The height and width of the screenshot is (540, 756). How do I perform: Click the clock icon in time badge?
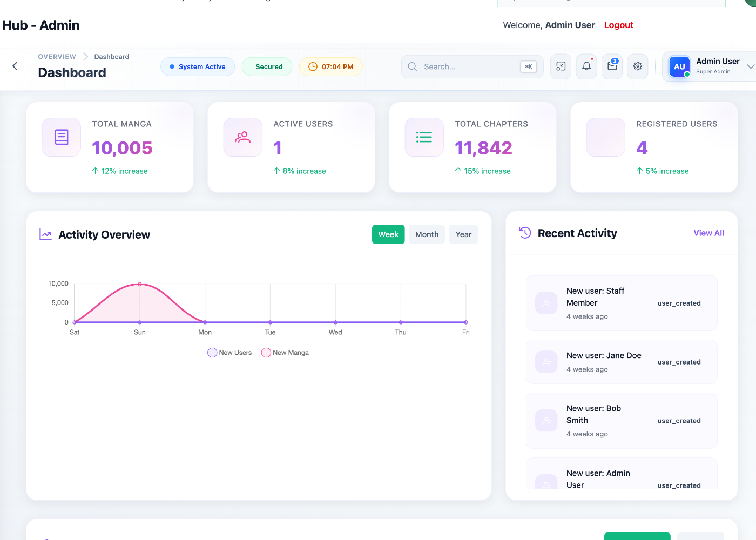[x=313, y=66]
